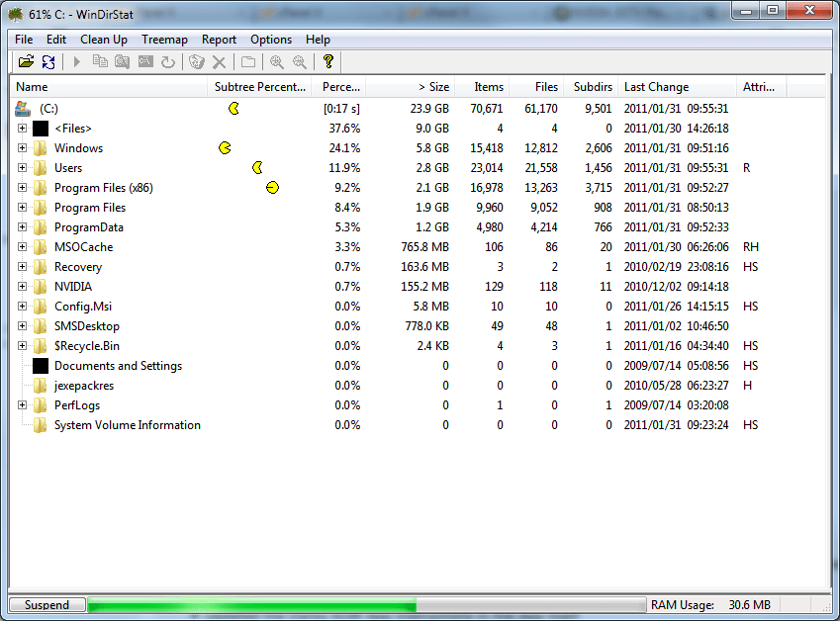This screenshot has height=621, width=840.
Task: Click the Show Treemap play icon
Action: pos(76,62)
